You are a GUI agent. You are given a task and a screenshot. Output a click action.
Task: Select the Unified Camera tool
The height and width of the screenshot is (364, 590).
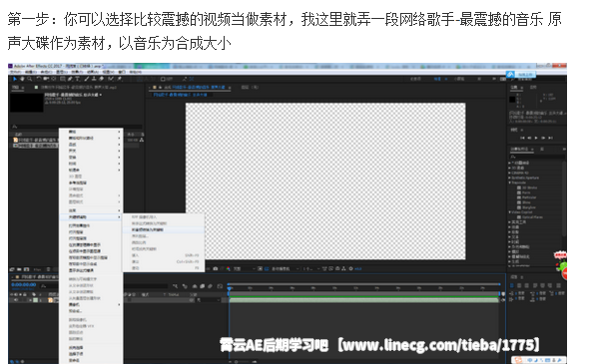coord(46,79)
